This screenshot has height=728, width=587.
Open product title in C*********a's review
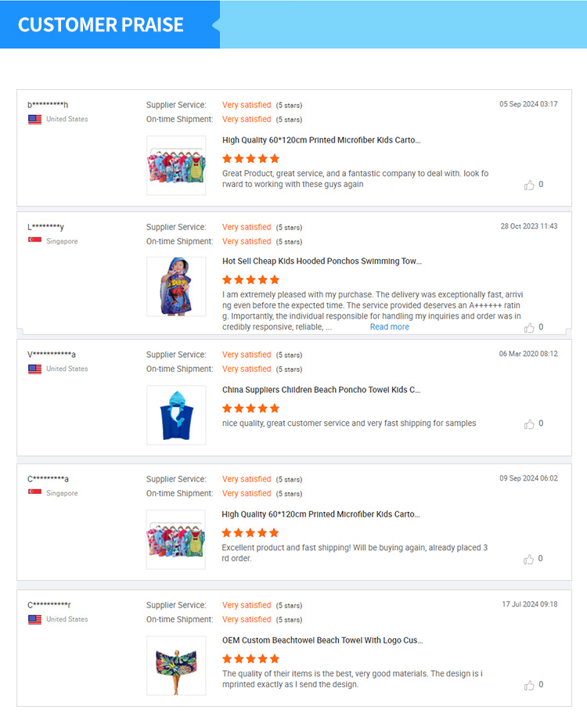[x=321, y=514]
